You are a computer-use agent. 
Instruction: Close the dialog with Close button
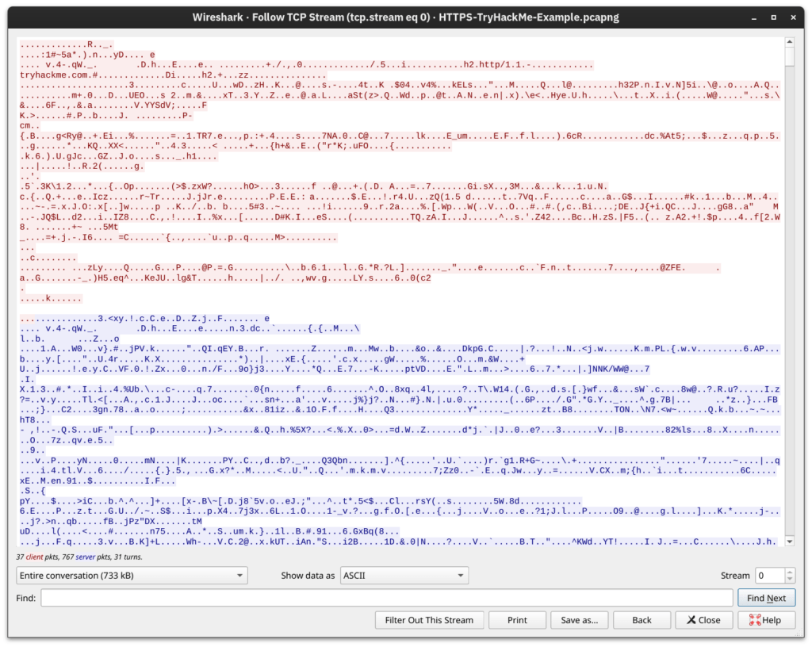704,620
